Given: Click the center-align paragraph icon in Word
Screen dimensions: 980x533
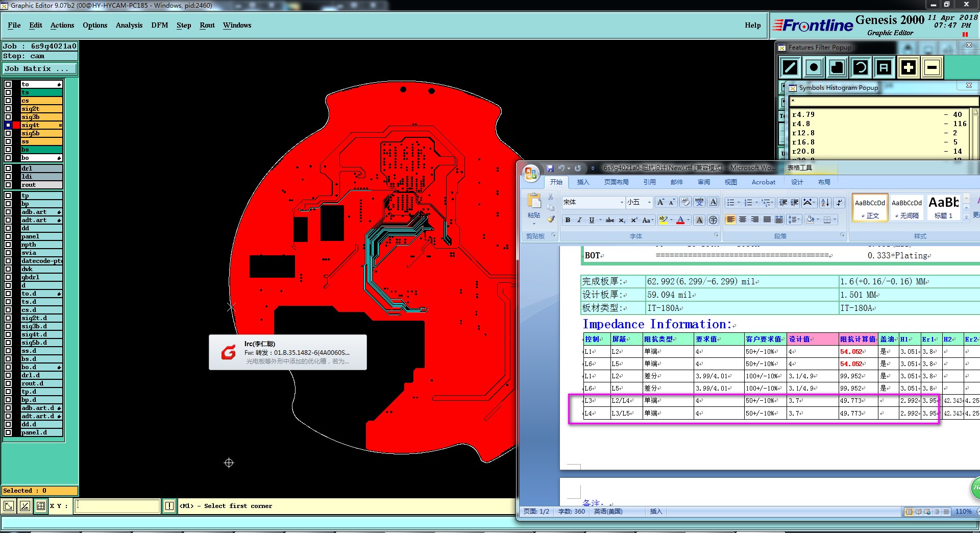Looking at the screenshot, I should [x=743, y=220].
